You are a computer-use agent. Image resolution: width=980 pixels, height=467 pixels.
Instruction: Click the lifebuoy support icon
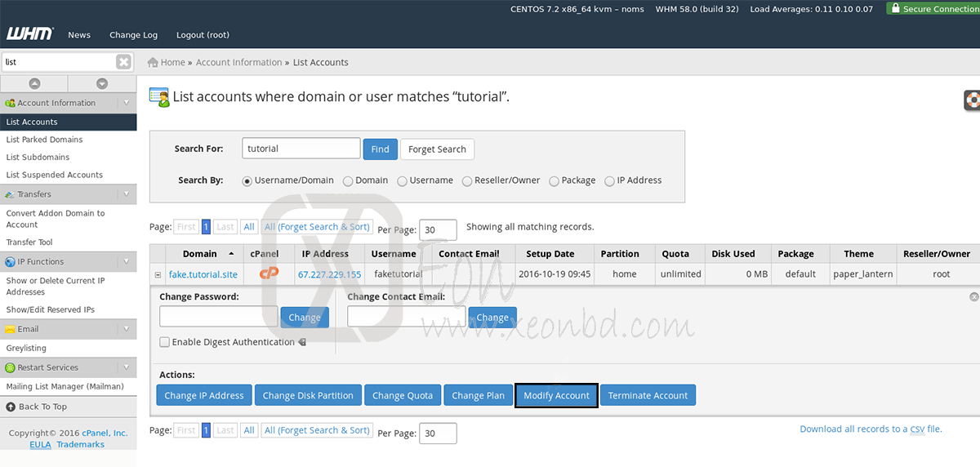pyautogui.click(x=972, y=100)
